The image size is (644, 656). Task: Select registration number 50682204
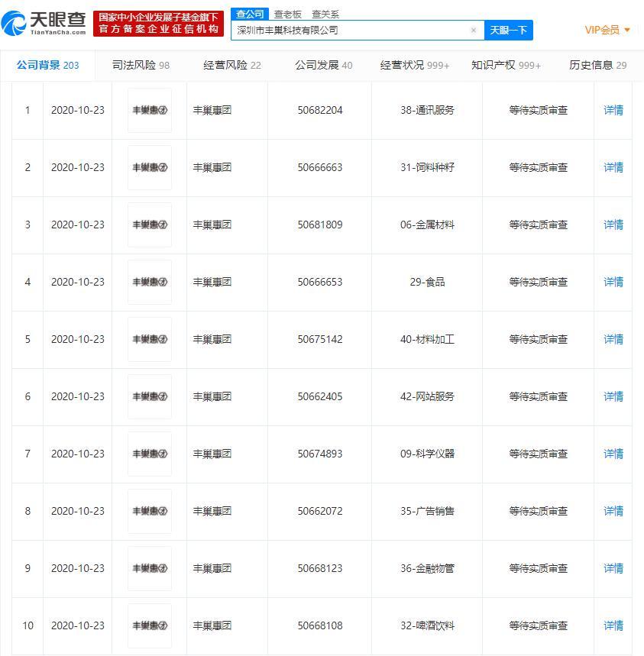click(320, 110)
